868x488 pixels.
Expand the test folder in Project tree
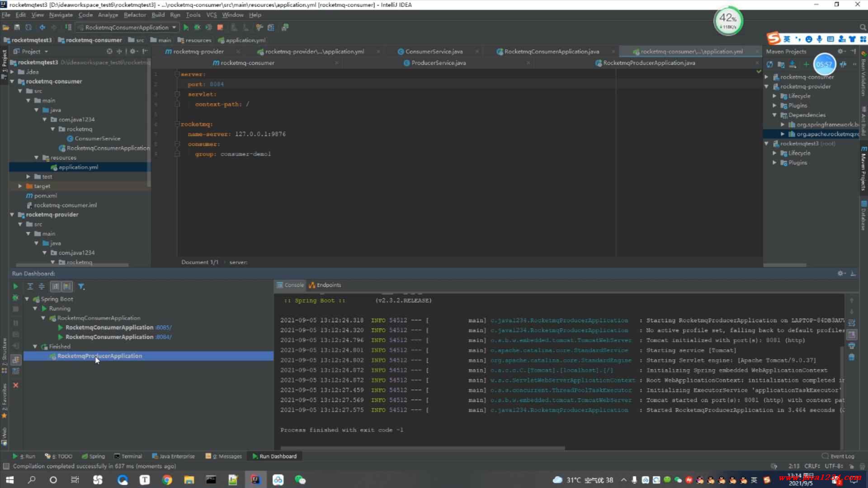point(28,177)
